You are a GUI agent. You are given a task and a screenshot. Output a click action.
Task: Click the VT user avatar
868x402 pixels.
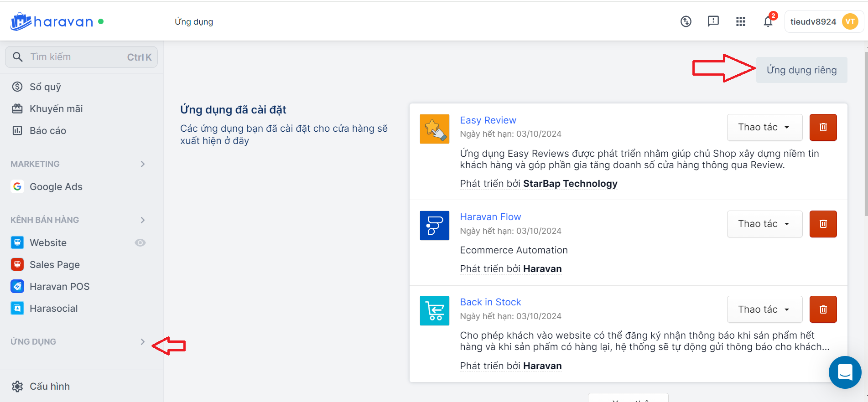[x=850, y=21]
